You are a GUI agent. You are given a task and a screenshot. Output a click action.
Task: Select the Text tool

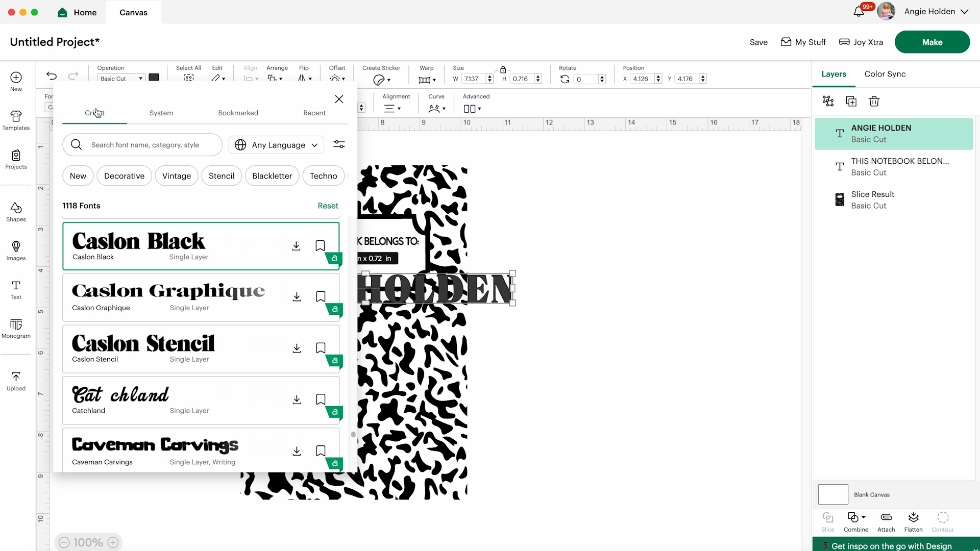[x=16, y=289]
